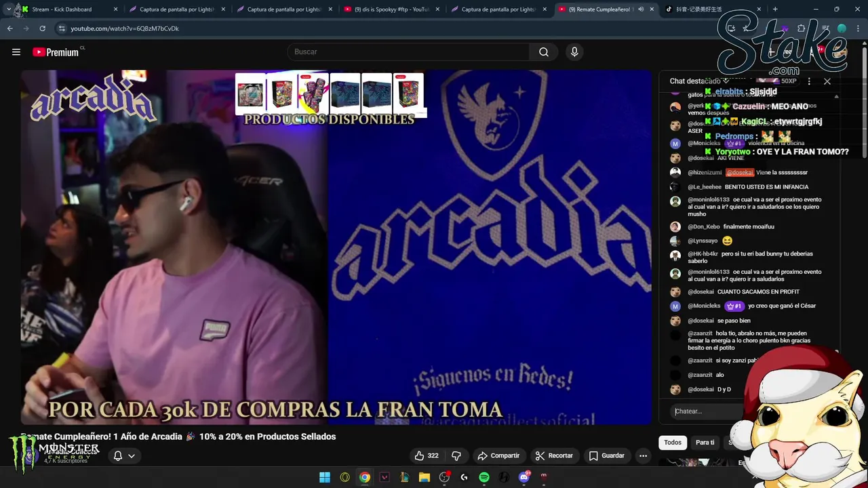
Task: View site information icon in address bar
Action: 62,28
